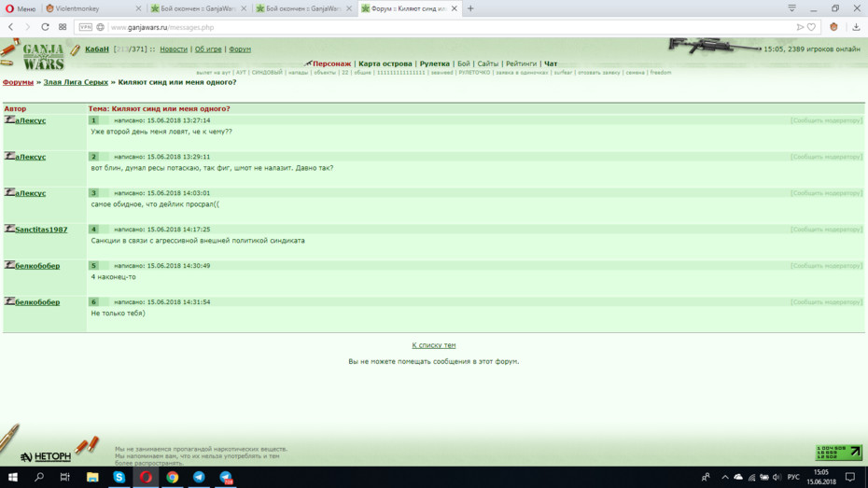Click the green statistics counter badge

click(839, 452)
